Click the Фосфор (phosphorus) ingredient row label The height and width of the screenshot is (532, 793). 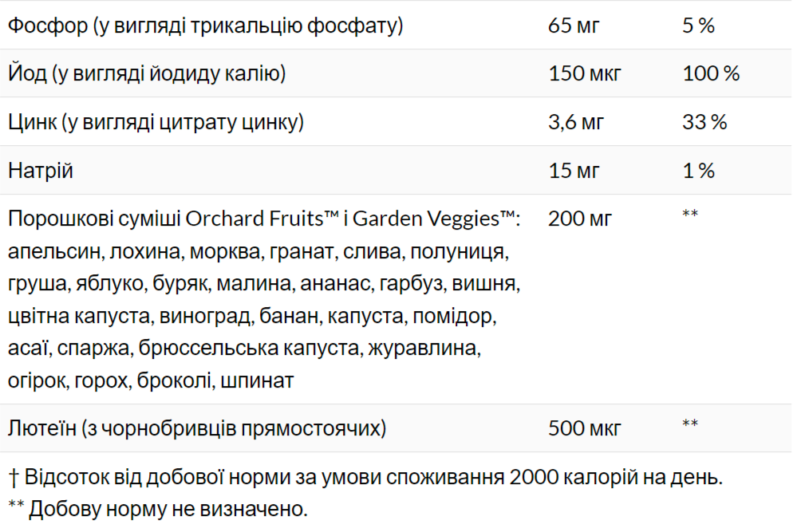coord(205,26)
